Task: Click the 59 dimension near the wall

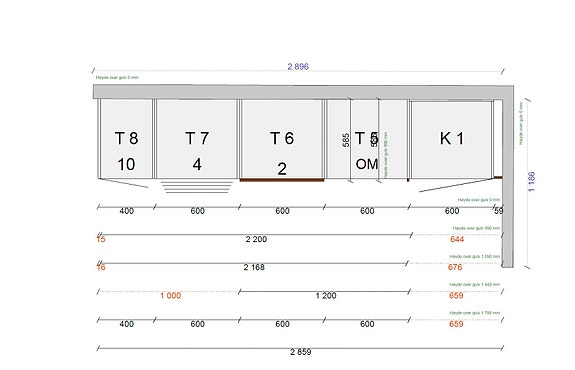Action: (498, 211)
